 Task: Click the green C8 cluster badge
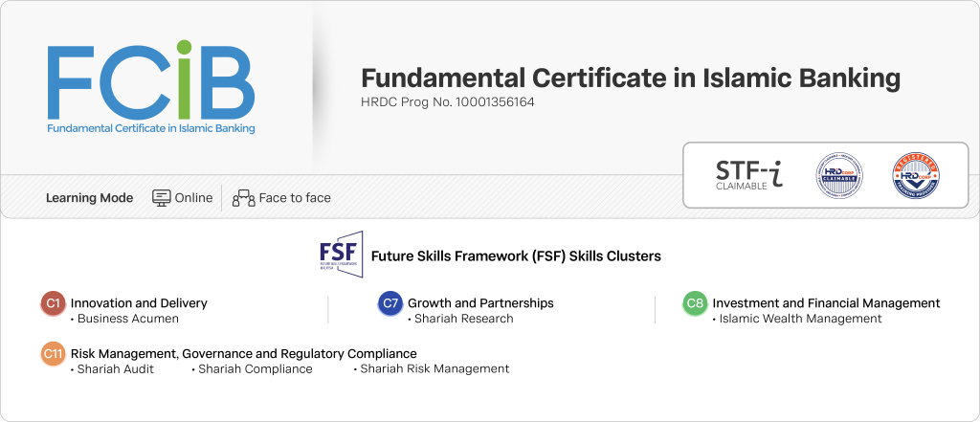[x=695, y=303]
